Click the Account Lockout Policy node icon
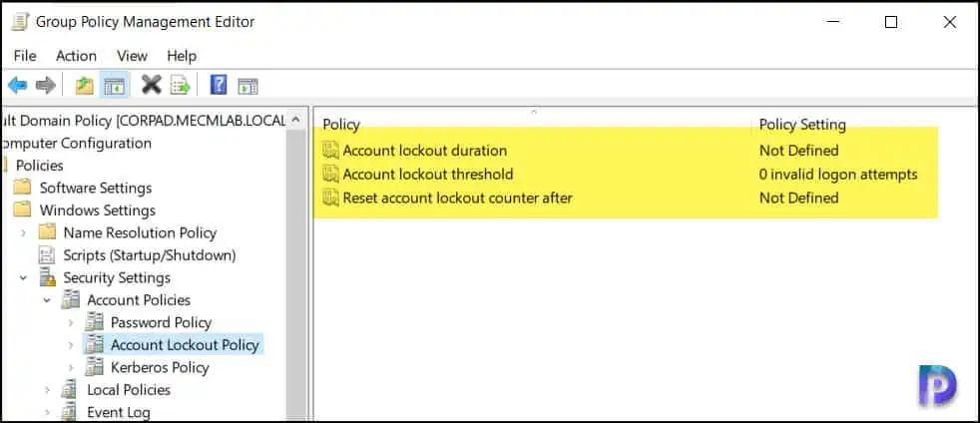This screenshot has height=423, width=980. coord(95,345)
